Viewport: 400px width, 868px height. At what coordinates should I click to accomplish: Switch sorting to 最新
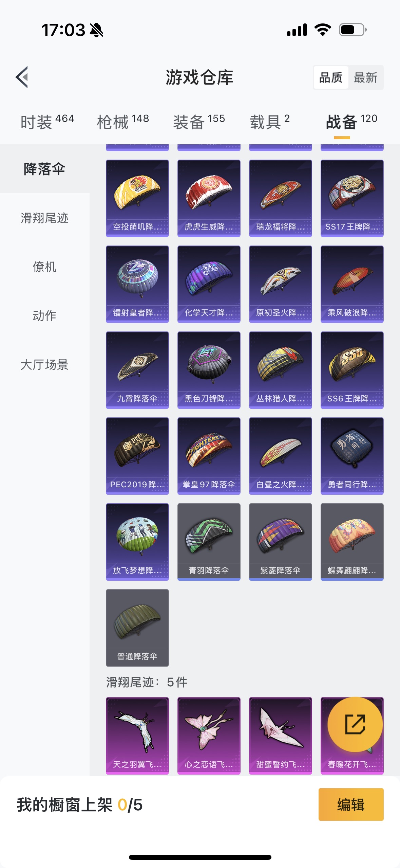366,77
